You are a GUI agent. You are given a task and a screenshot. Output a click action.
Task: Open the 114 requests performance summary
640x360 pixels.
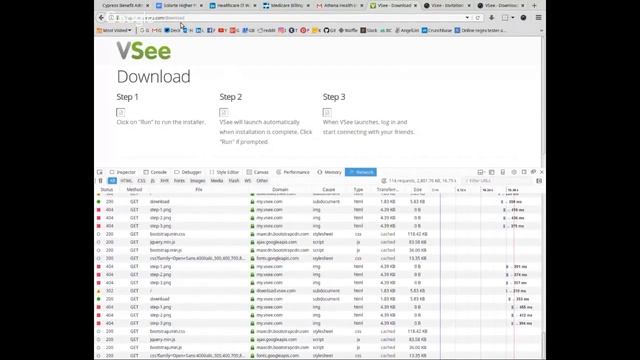(x=419, y=181)
